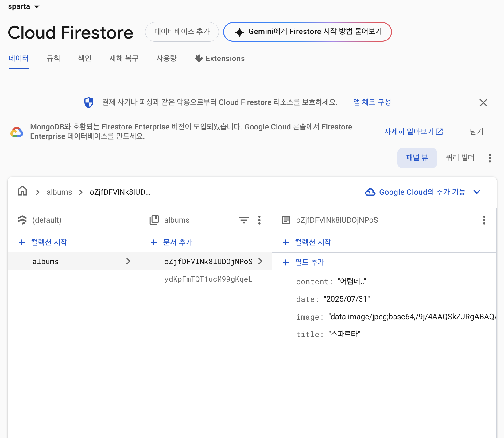This screenshot has width=504, height=438.
Task: Click the title field value "스파르타"
Action: [344, 334]
